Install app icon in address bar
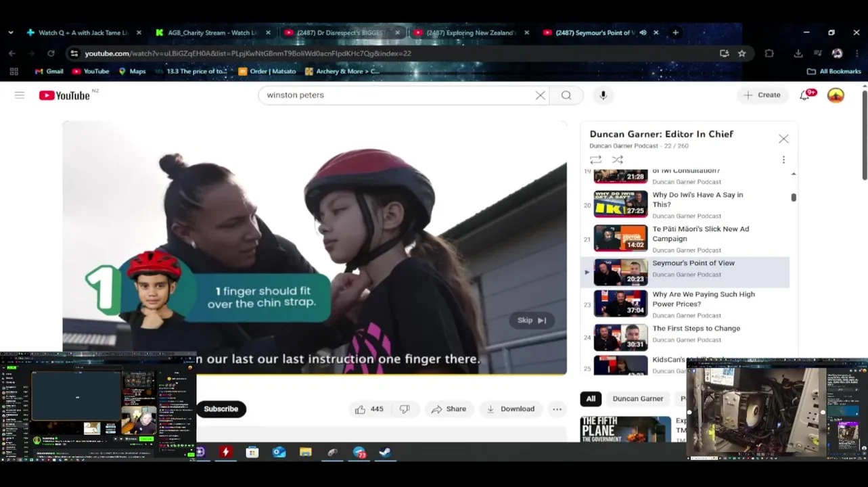This screenshot has height=487, width=868. pos(724,53)
